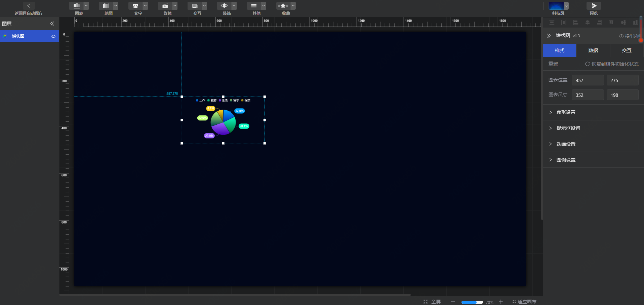Image resolution: width=644 pixels, height=305 pixels.
Task: Open the 图表 dropdown arrow
Action: coord(86,6)
